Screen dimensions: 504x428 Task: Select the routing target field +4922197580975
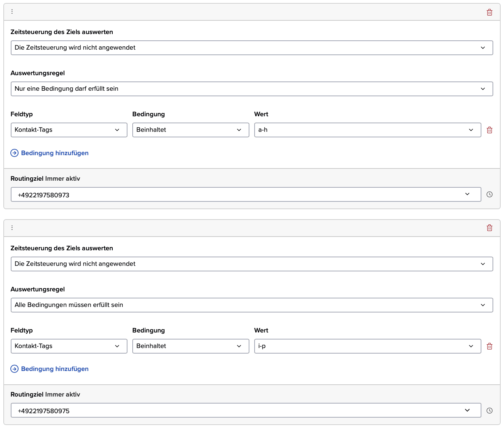point(246,410)
